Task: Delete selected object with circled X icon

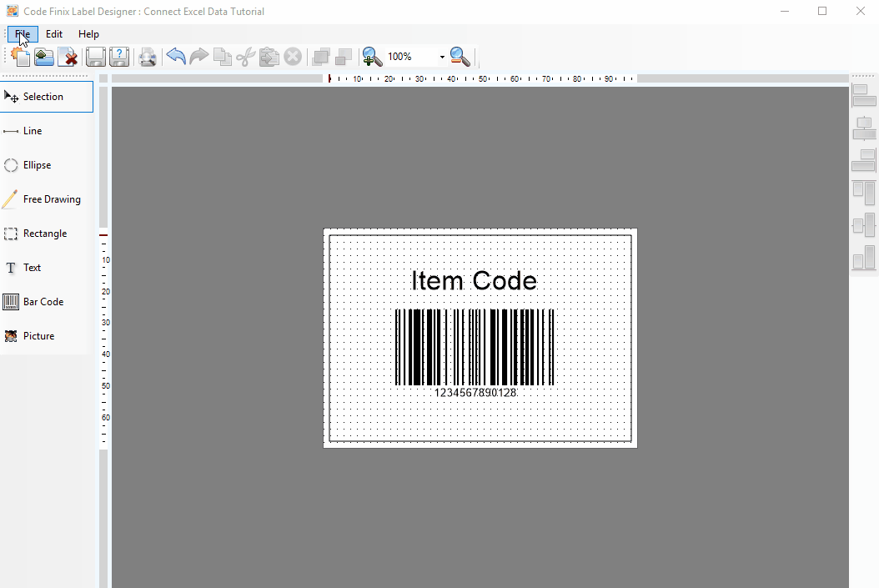Action: coord(293,57)
